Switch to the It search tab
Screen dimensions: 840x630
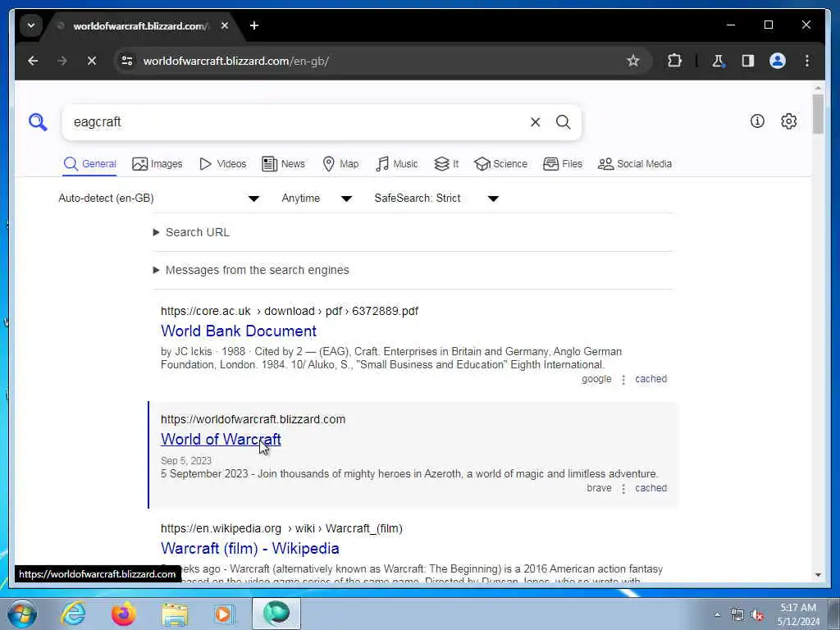click(446, 164)
